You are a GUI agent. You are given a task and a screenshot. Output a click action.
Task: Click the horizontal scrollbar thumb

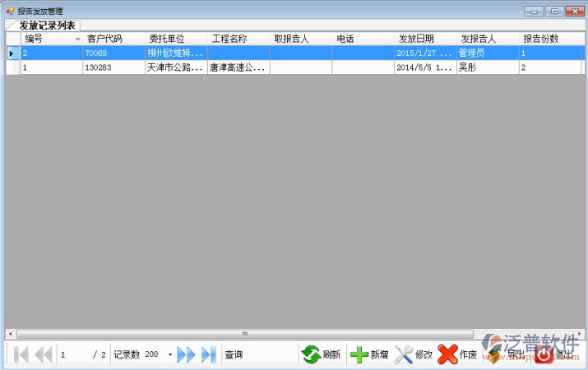[x=245, y=334]
